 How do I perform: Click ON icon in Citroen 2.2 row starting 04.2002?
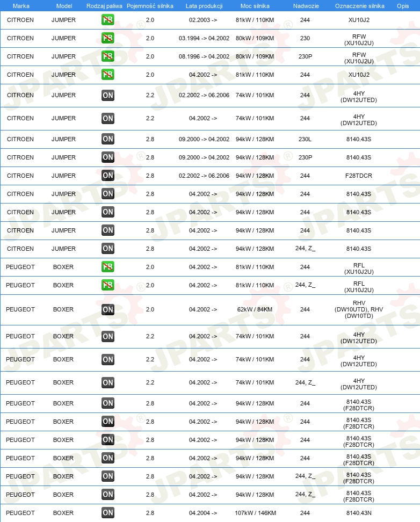[107, 119]
